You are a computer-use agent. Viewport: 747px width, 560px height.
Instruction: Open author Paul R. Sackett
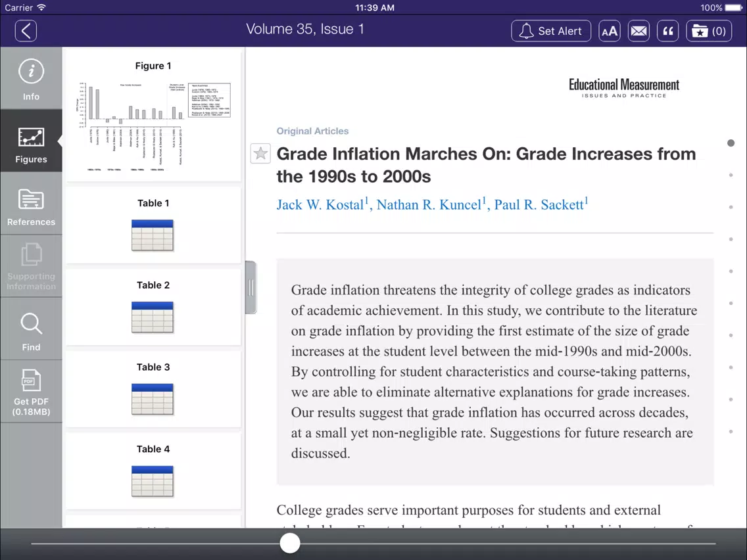(x=541, y=204)
